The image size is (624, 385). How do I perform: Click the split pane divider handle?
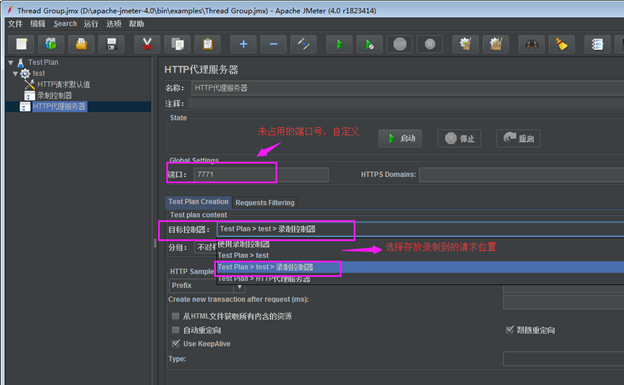(x=155, y=243)
